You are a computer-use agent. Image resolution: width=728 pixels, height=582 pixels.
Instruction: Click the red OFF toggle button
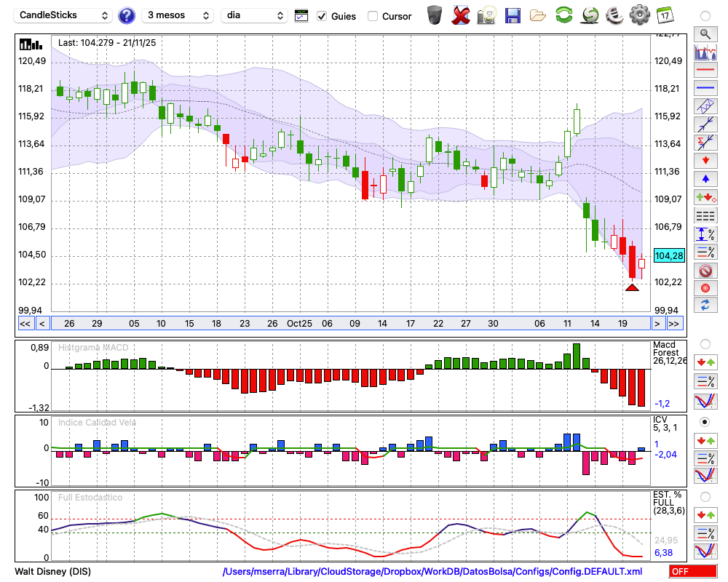coord(692,571)
